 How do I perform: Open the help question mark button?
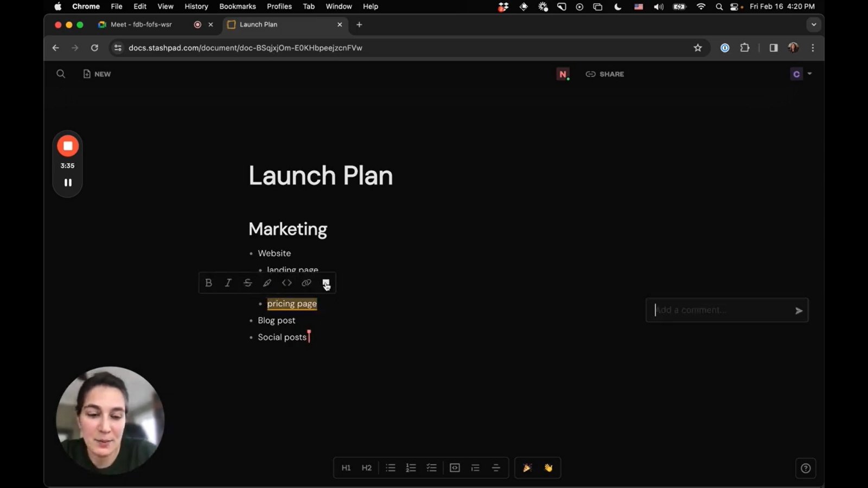tap(806, 468)
